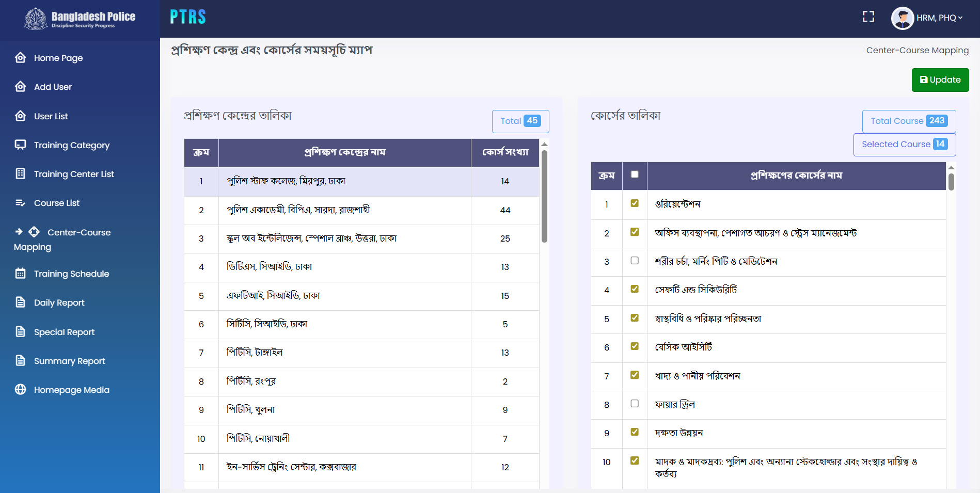Toggle the select-all checkbox in course header

point(635,174)
